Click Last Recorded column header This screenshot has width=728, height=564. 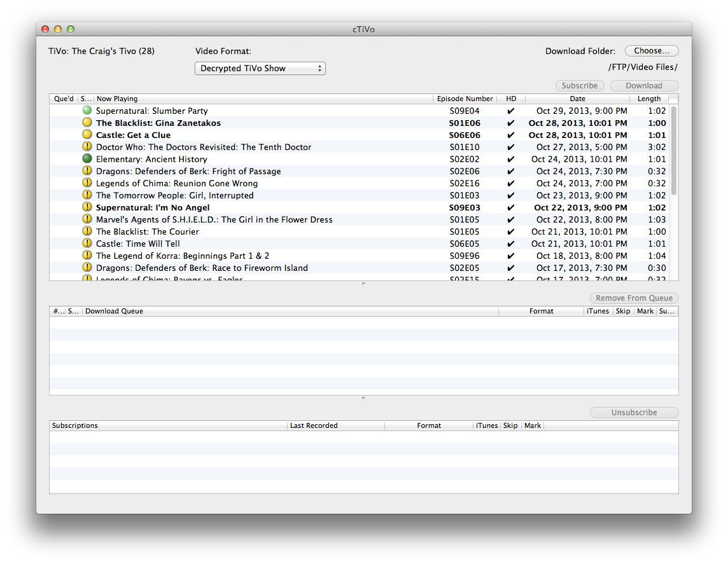tap(336, 426)
